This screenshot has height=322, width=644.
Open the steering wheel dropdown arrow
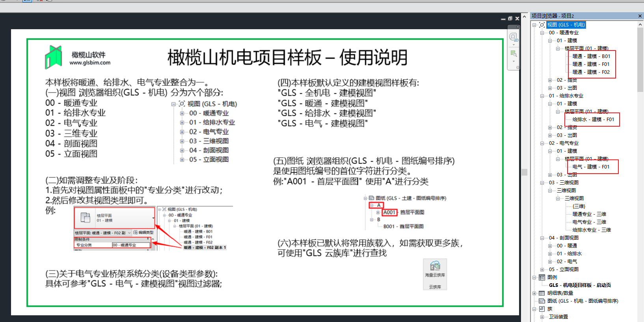coord(514,45)
